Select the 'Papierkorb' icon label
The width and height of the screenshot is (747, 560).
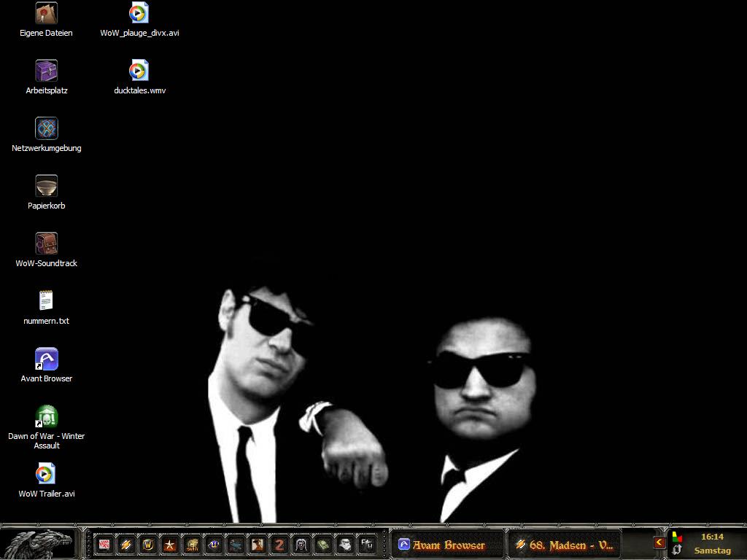point(46,206)
